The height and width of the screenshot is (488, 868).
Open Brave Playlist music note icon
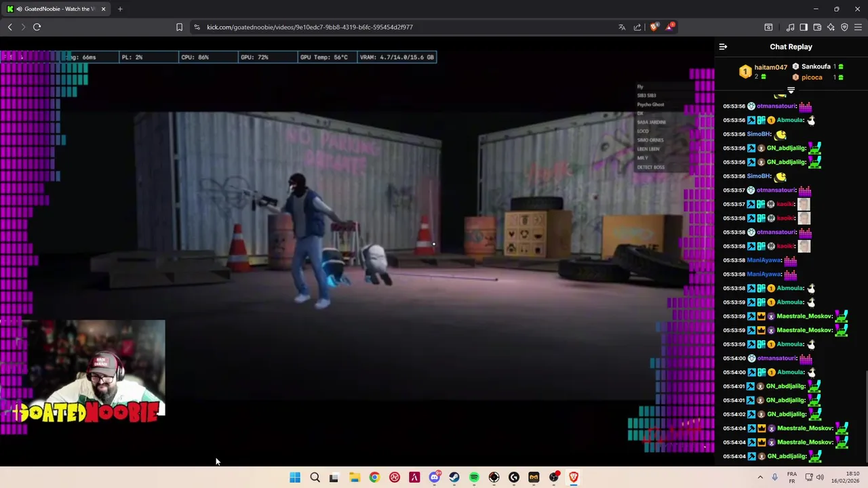pos(790,27)
